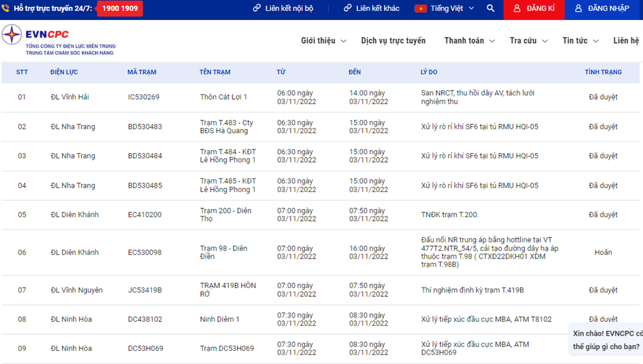Viewport: 643px width, 364px height.
Task: Open Dịch vụ trực tuyến menu
Action: [393, 41]
